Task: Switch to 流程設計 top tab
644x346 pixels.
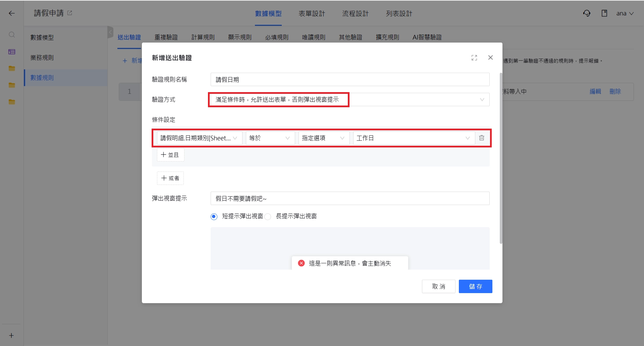Action: (x=356, y=14)
